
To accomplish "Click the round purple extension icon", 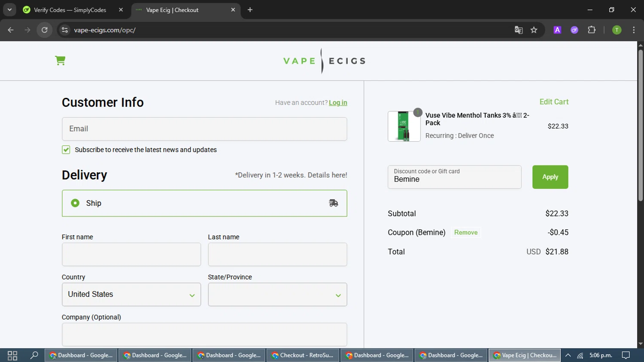I will [x=574, y=30].
